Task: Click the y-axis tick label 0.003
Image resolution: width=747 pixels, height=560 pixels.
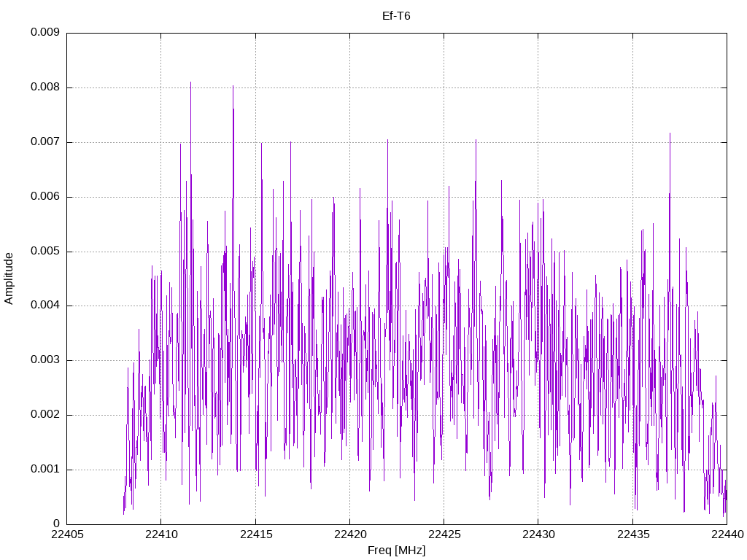Action: point(45,360)
